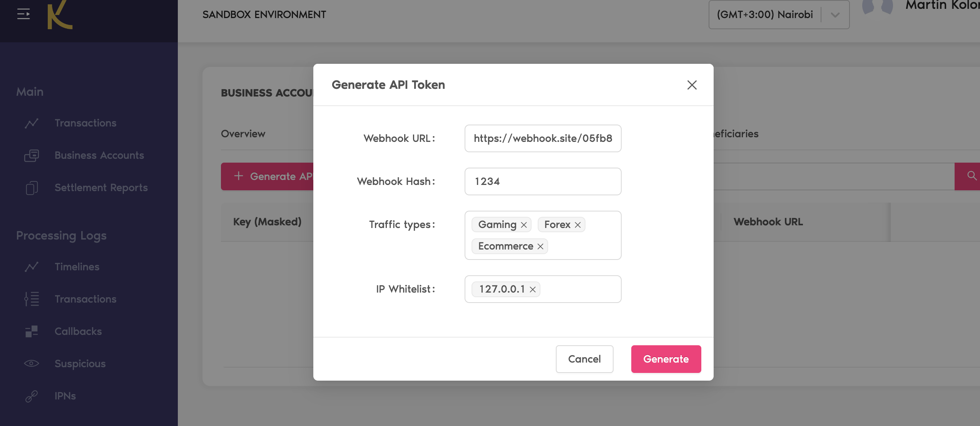Click the Callbacks sidebar icon
980x426 pixels.
(x=32, y=331)
